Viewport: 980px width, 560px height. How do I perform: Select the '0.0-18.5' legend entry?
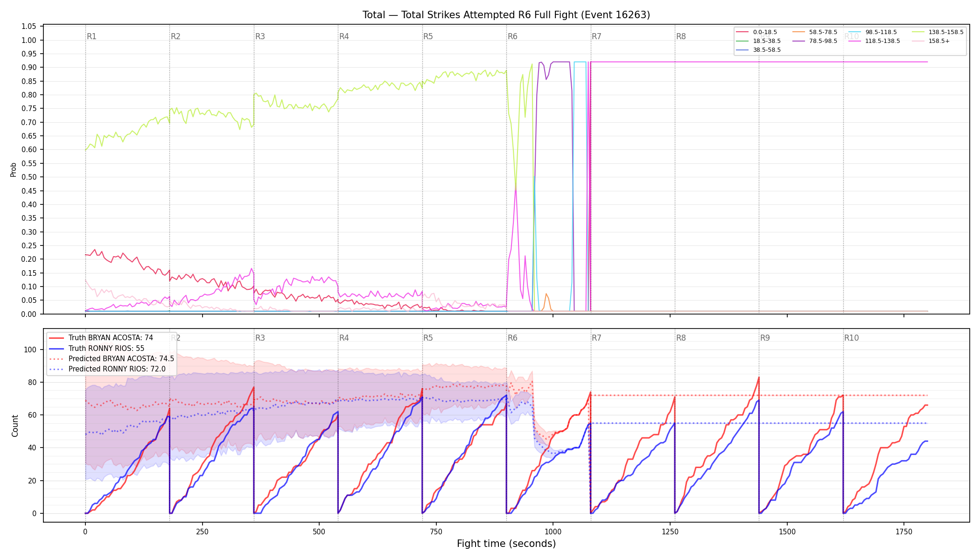click(x=756, y=32)
